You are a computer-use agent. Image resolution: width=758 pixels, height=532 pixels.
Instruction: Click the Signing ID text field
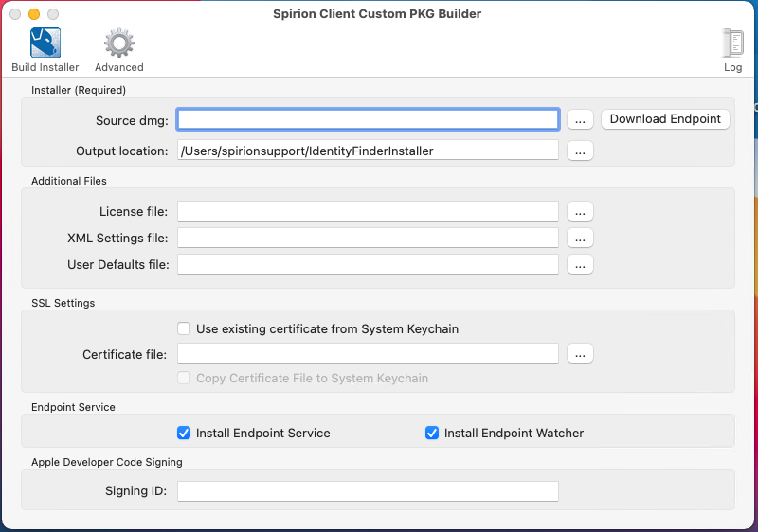tap(368, 490)
